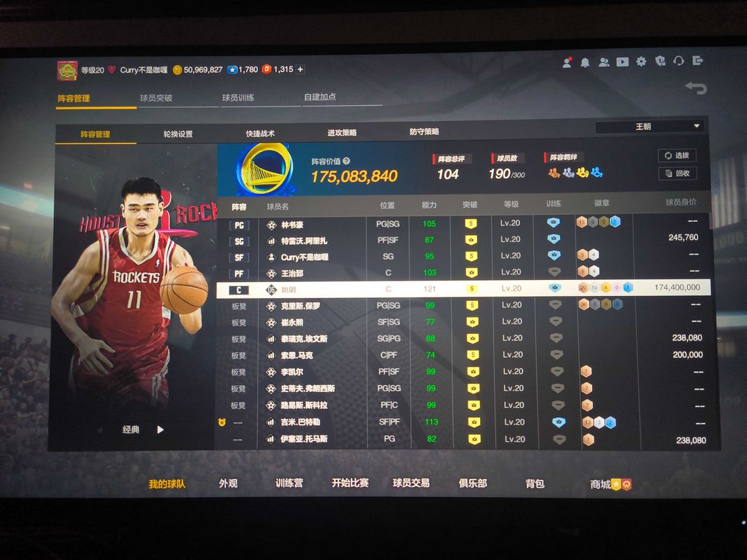Viewport: 747px width, 560px height.
Task: Open the 轮换设置 sub-tab
Action: (178, 134)
